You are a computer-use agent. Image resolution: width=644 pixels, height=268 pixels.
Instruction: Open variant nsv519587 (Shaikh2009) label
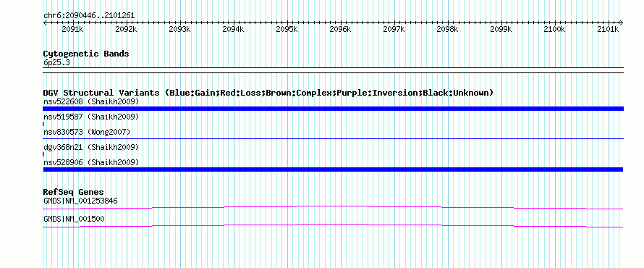(91, 117)
